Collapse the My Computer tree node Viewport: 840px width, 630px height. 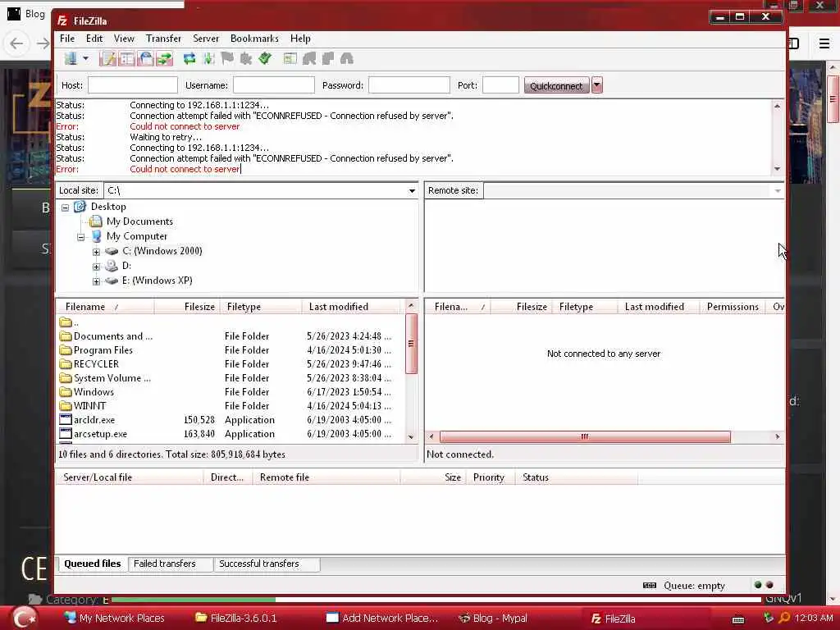(81, 237)
